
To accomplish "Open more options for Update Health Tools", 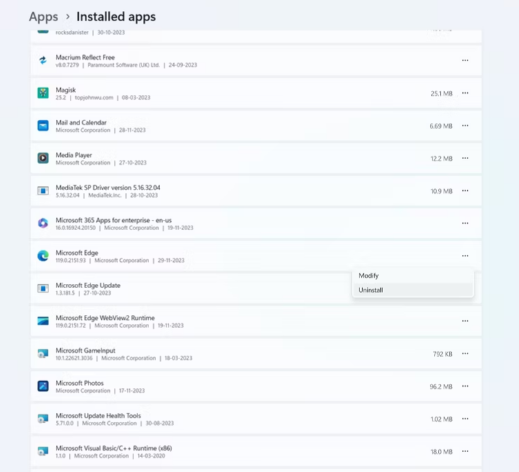I will [465, 419].
